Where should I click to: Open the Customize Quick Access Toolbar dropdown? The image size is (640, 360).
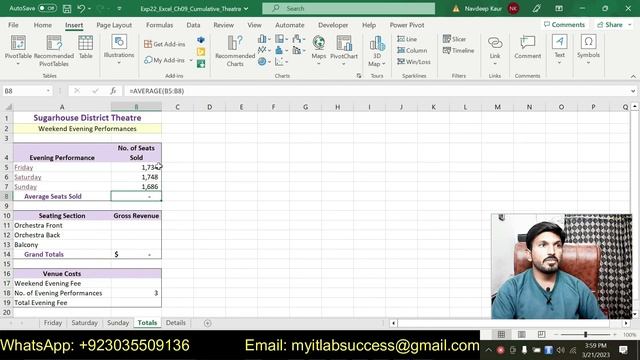119,9
